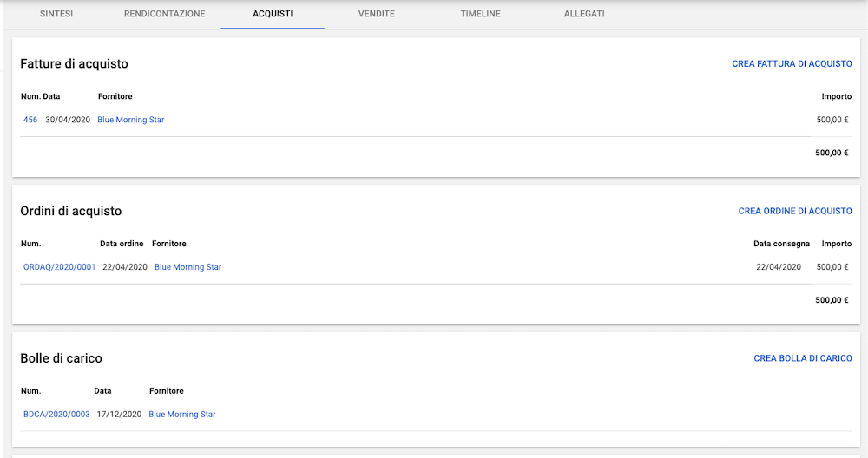868x458 pixels.
Task: Open Blue Morning Star supplier in order row
Action: [187, 267]
